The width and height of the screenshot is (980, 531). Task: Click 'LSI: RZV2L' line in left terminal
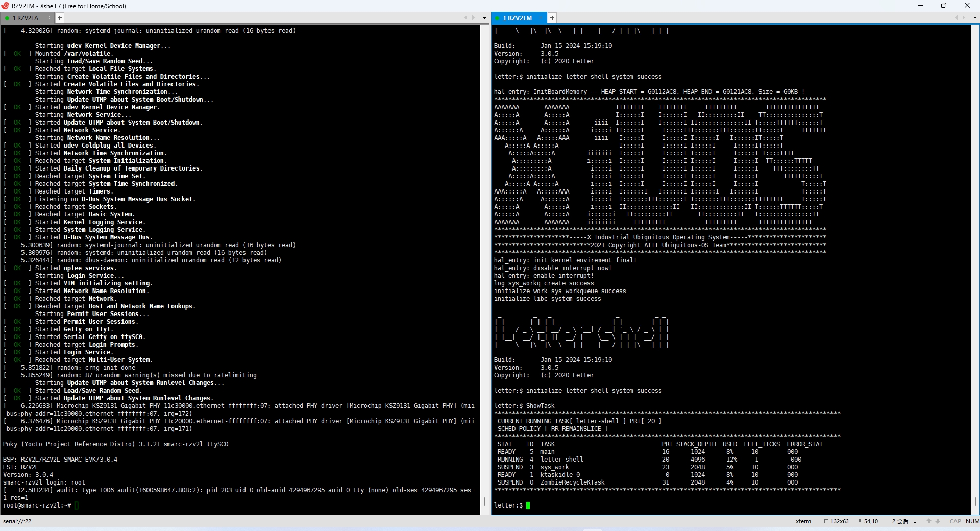pos(21,467)
